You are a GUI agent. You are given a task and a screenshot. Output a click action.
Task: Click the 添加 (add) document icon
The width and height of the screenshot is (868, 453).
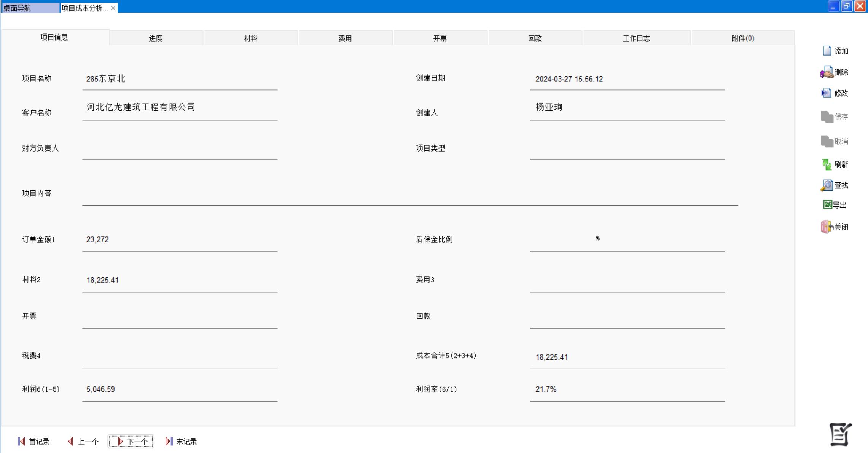(827, 51)
